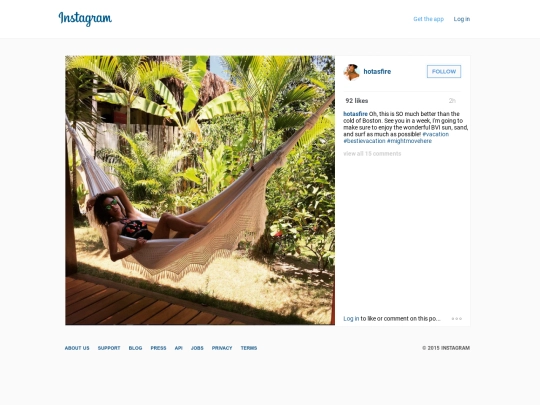The height and width of the screenshot is (405, 540).
Task: Open the Terms footer link
Action: [249, 348]
